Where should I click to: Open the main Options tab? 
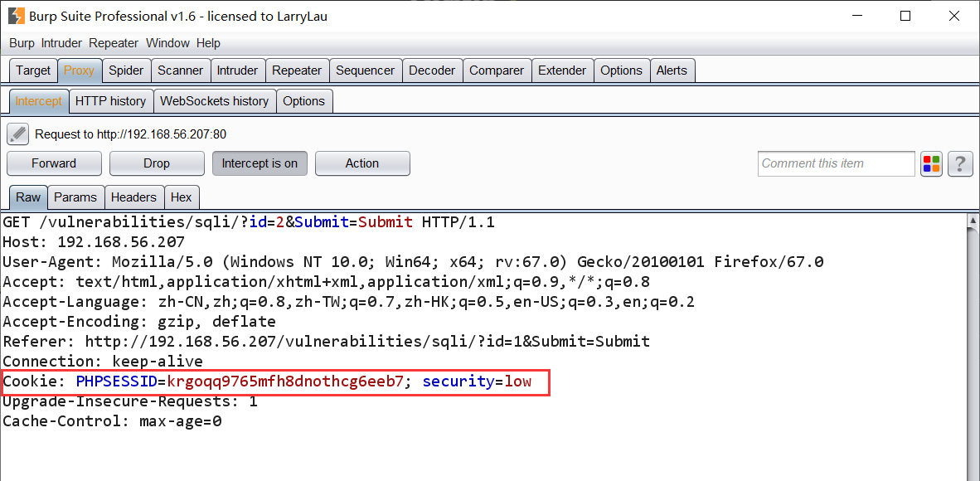click(x=621, y=70)
